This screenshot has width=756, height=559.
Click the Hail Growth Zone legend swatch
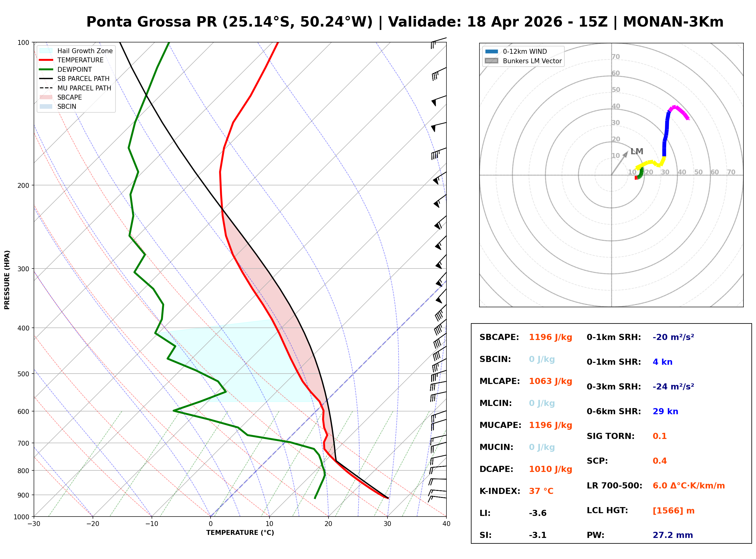46,51
